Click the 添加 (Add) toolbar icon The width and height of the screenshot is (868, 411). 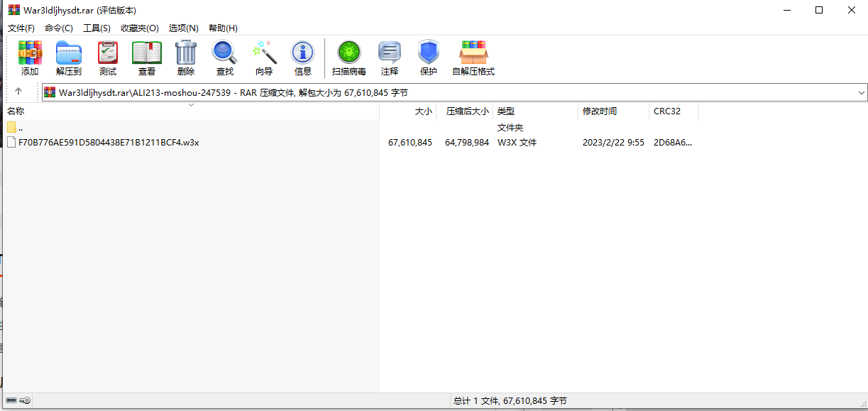pyautogui.click(x=30, y=53)
